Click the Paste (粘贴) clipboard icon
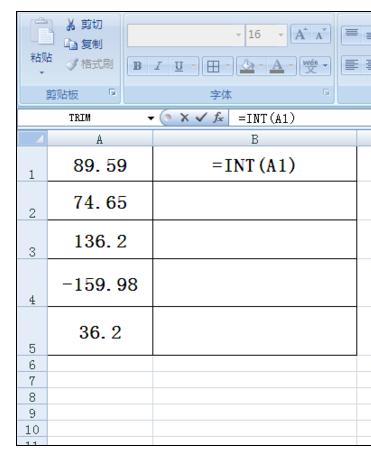This screenshot has width=371, height=452. click(42, 32)
